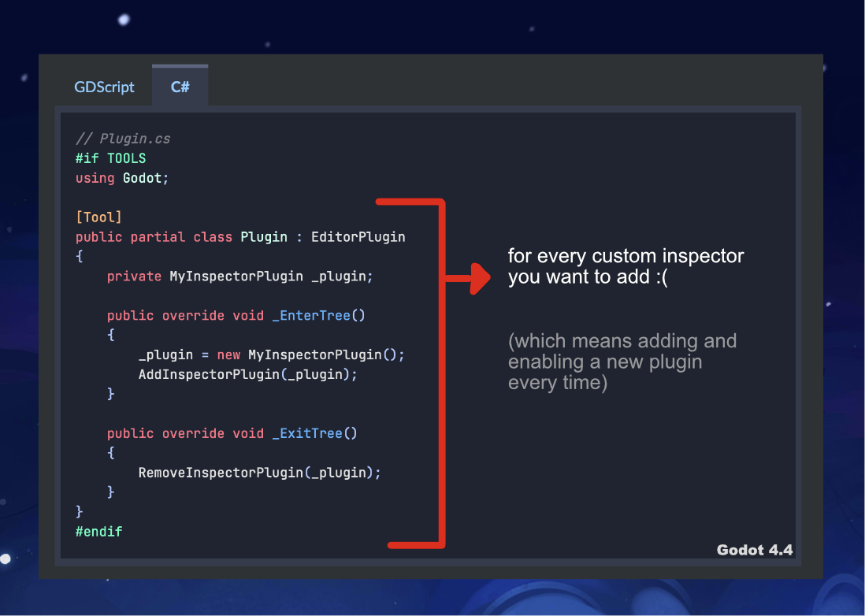
Task: Click the 'for every custom inspector' caption
Action: click(x=626, y=266)
